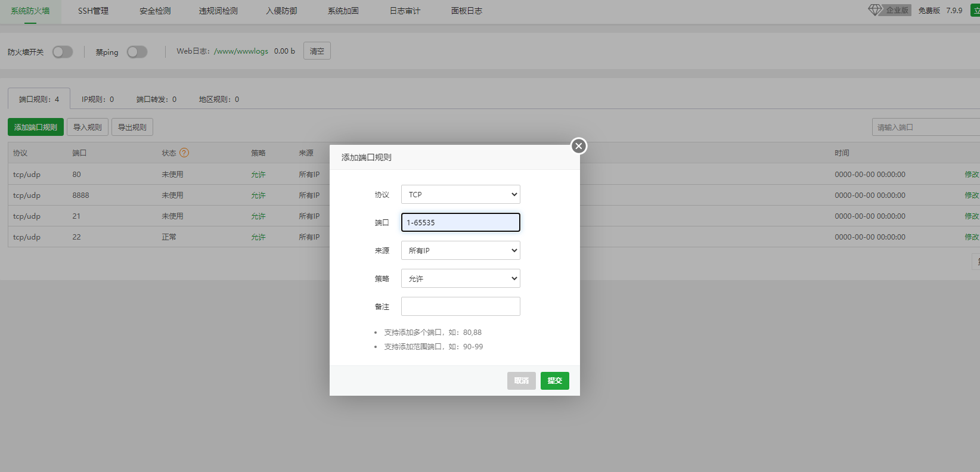Click port cell 8888
This screenshot has height=472, width=980.
coord(80,195)
